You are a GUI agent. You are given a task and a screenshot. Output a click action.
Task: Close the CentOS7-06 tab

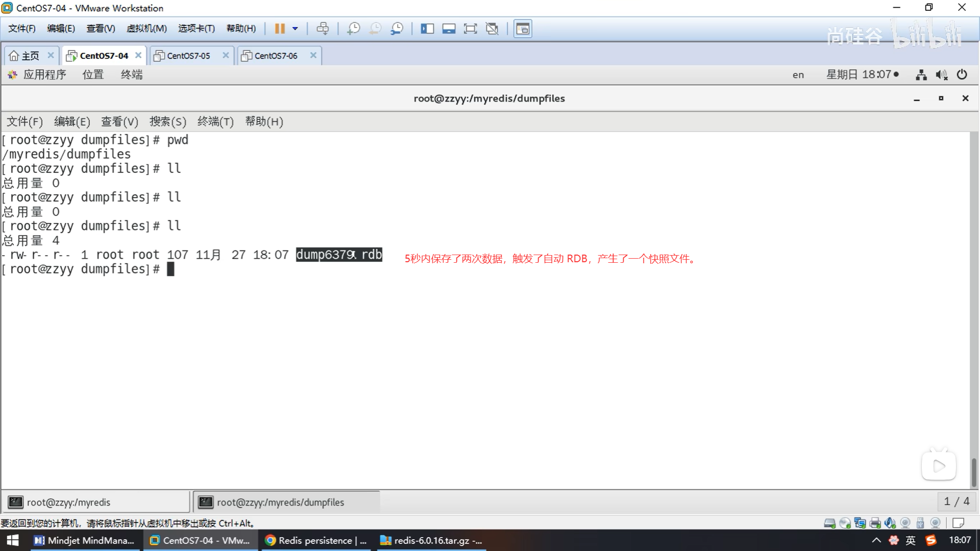point(313,55)
